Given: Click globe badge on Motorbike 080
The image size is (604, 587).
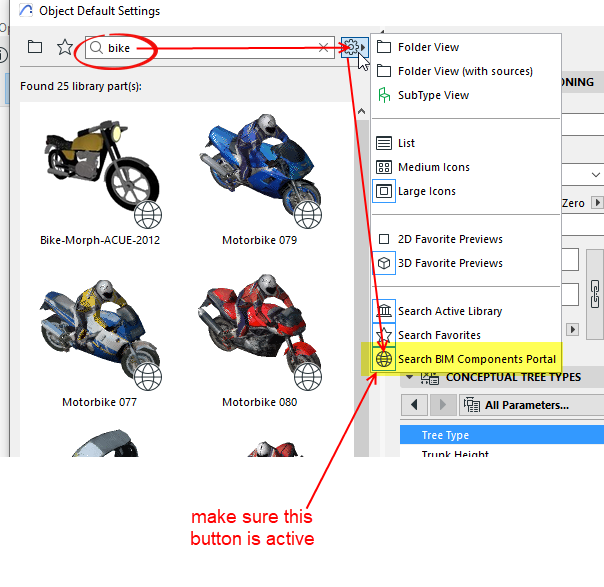Looking at the screenshot, I should click(x=308, y=377).
